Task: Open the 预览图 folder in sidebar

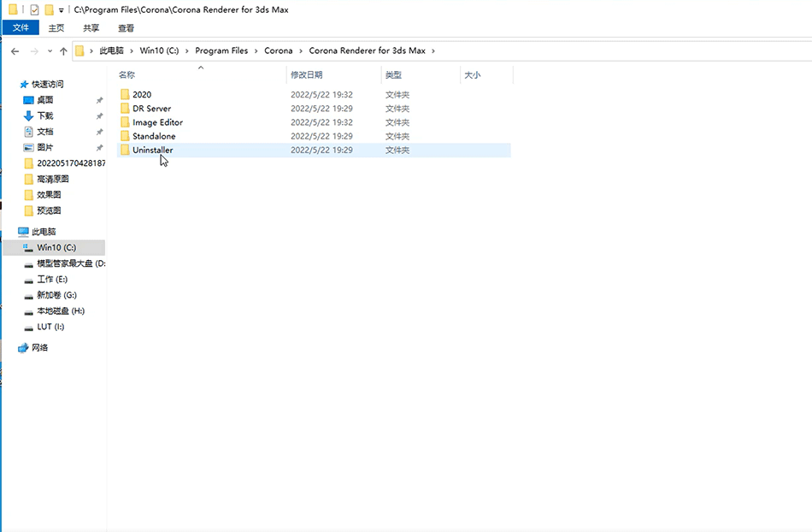Action: coord(49,210)
